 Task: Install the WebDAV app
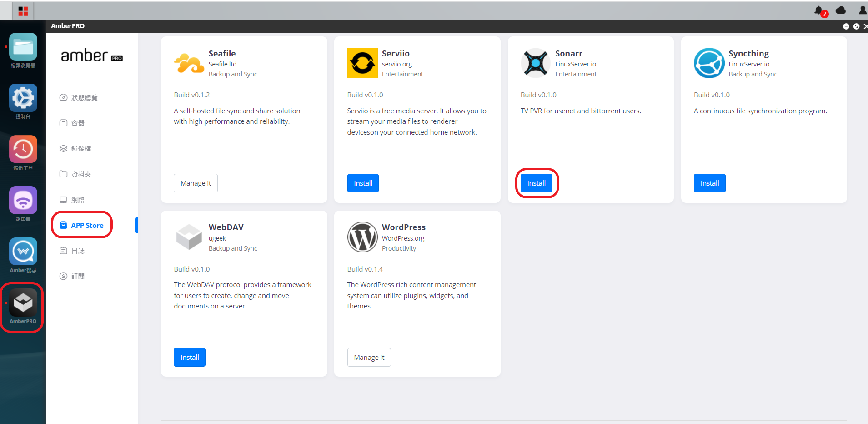[x=190, y=358]
